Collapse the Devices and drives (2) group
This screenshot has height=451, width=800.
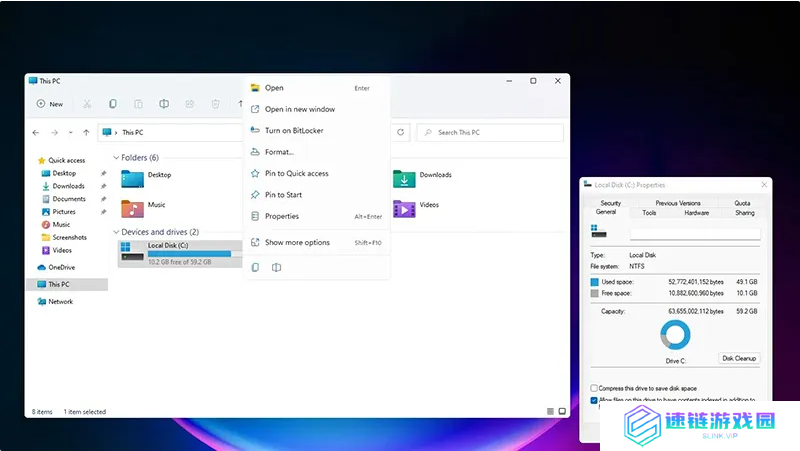(116, 232)
